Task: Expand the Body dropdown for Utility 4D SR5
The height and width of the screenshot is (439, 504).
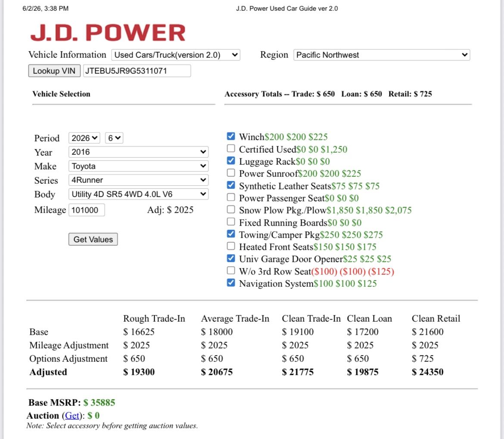Action: [139, 194]
